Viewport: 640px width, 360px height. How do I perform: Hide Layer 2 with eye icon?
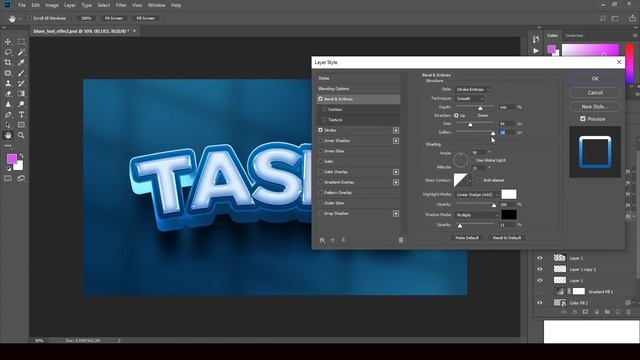540,258
